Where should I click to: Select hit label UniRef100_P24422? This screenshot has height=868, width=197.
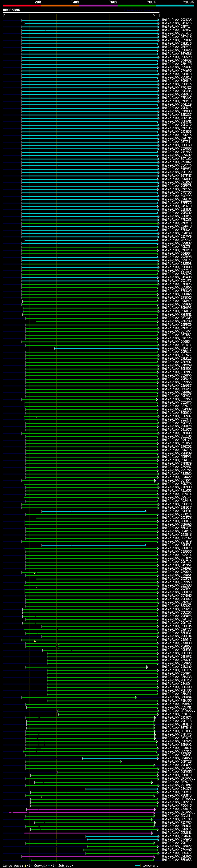pos(176,477)
